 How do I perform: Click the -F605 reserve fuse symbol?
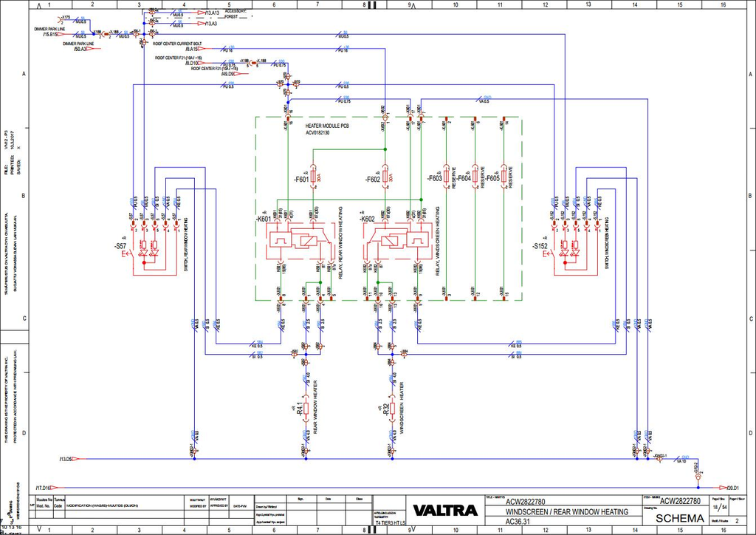click(x=504, y=177)
